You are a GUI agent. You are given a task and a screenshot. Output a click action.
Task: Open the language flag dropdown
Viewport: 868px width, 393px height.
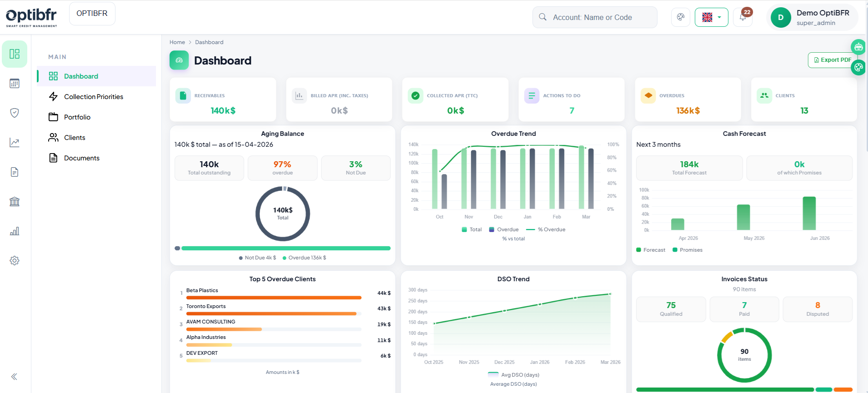coord(711,17)
